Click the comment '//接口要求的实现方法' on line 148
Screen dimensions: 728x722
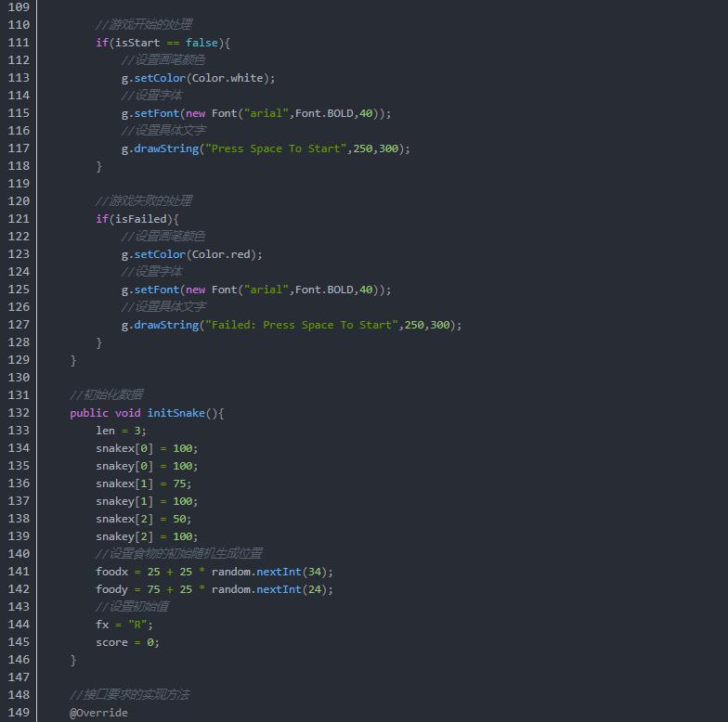pyautogui.click(x=130, y=694)
